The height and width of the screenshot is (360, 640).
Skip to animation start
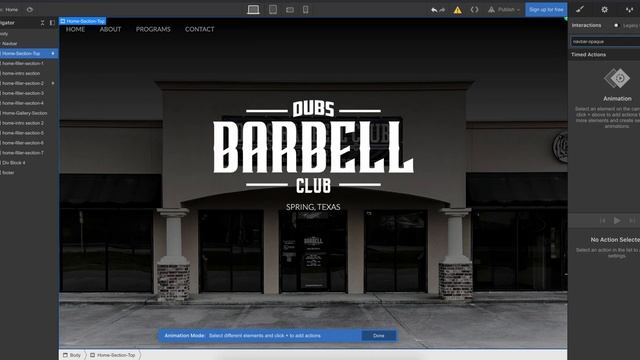(x=603, y=220)
